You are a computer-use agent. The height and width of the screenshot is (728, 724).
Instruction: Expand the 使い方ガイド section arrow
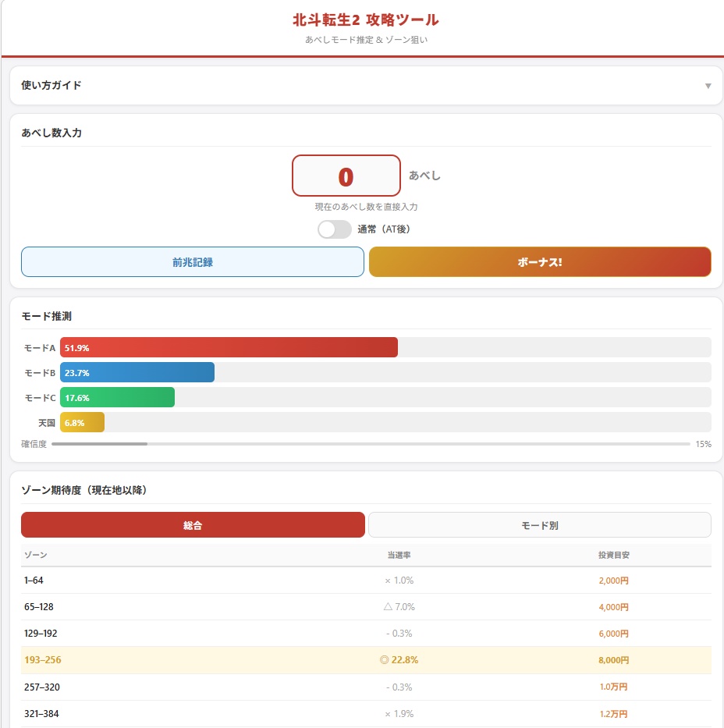(x=708, y=86)
